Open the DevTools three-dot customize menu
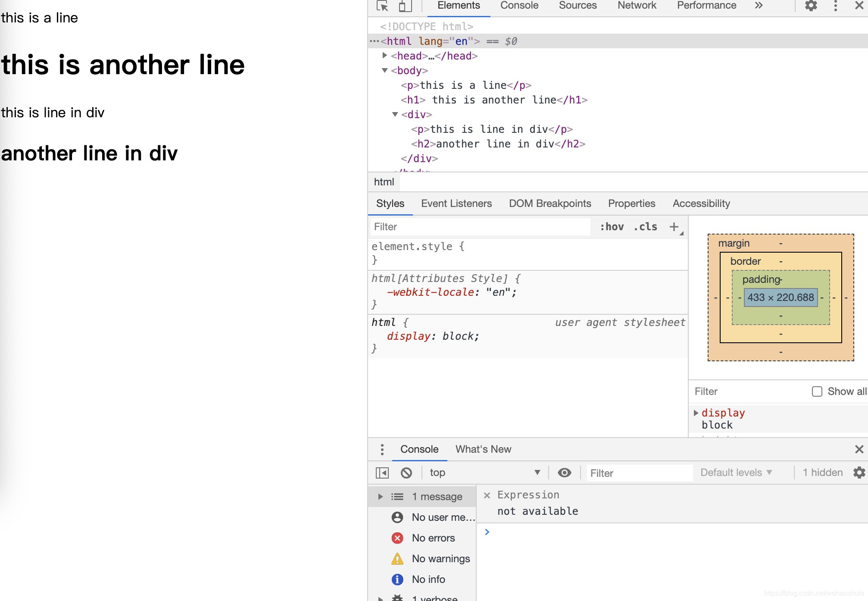 point(835,6)
